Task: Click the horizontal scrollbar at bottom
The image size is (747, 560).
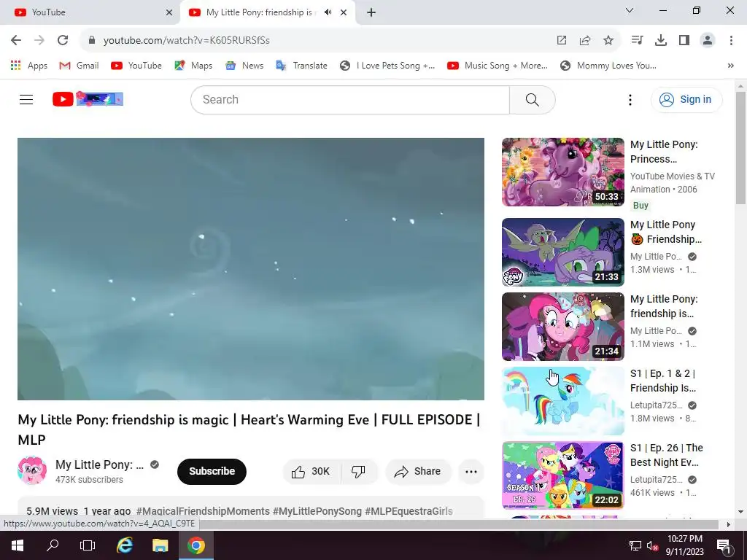Action: tap(459, 524)
